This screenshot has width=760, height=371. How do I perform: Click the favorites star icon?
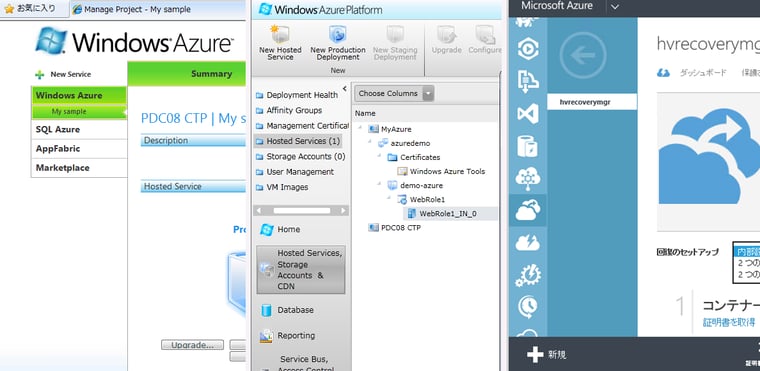tap(9, 9)
